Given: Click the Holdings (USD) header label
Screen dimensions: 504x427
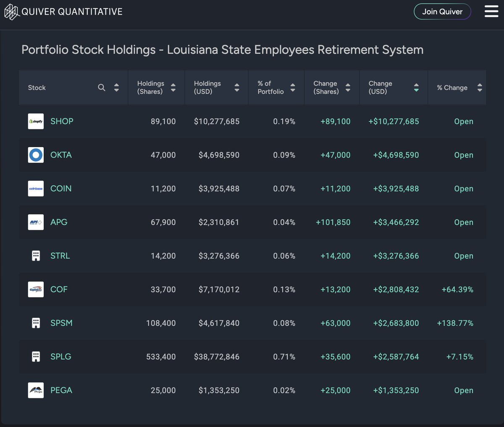Looking at the screenshot, I should [x=207, y=87].
